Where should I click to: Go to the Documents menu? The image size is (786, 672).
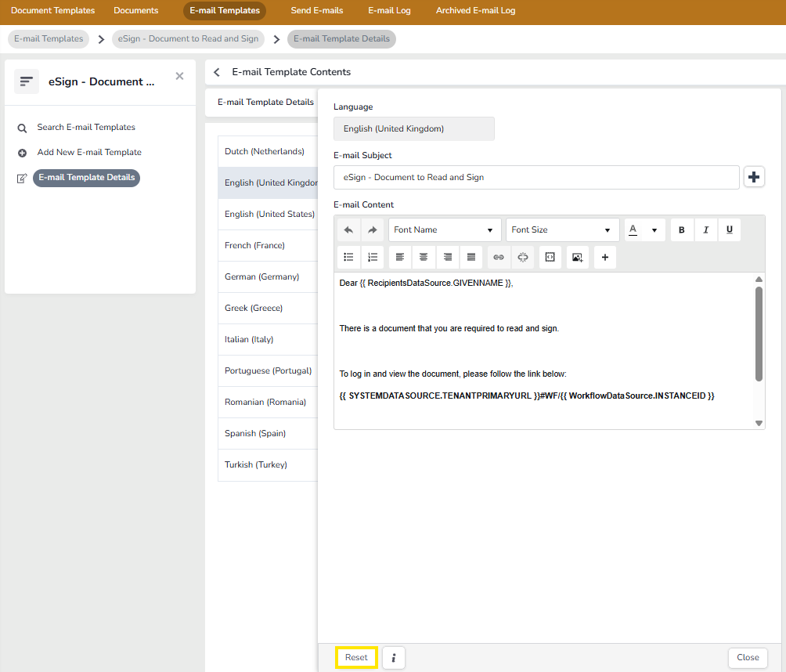click(x=136, y=10)
